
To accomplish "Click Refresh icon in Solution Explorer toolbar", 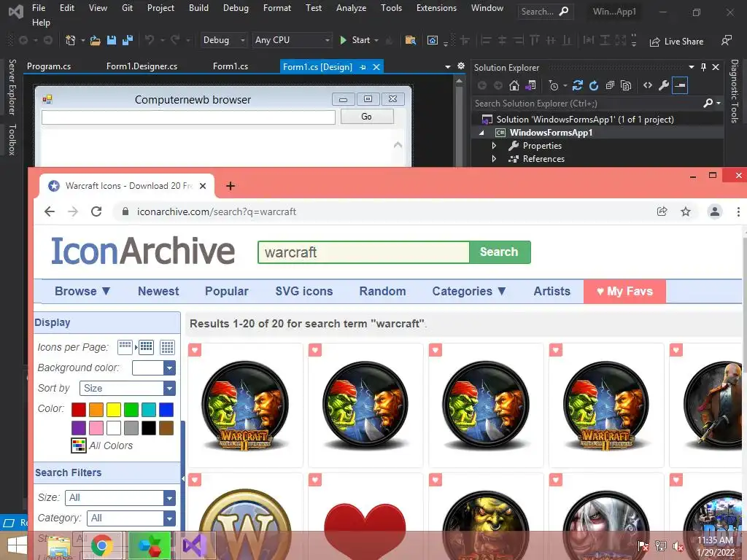I will (x=594, y=86).
